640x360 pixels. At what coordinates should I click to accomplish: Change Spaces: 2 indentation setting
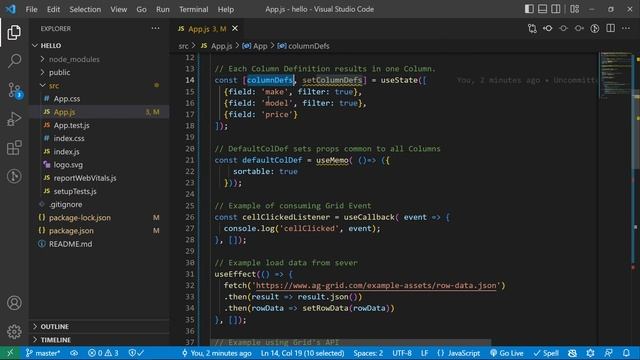click(x=368, y=353)
